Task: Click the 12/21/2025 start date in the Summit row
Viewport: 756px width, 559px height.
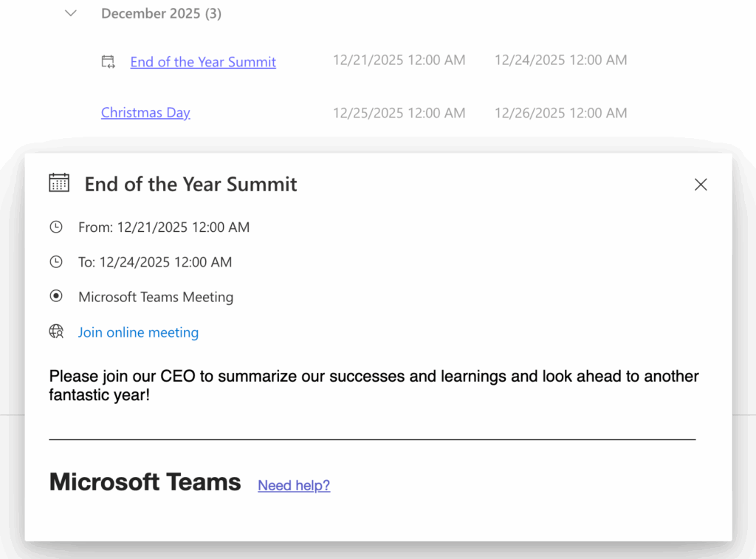Action: 399,60
